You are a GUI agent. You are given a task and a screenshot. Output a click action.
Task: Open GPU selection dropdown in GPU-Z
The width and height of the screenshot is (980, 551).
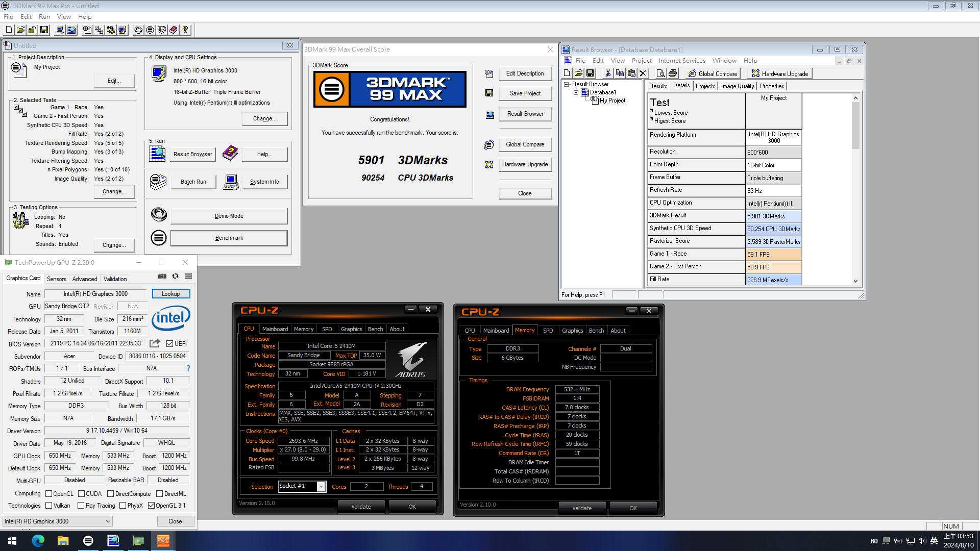click(x=57, y=521)
